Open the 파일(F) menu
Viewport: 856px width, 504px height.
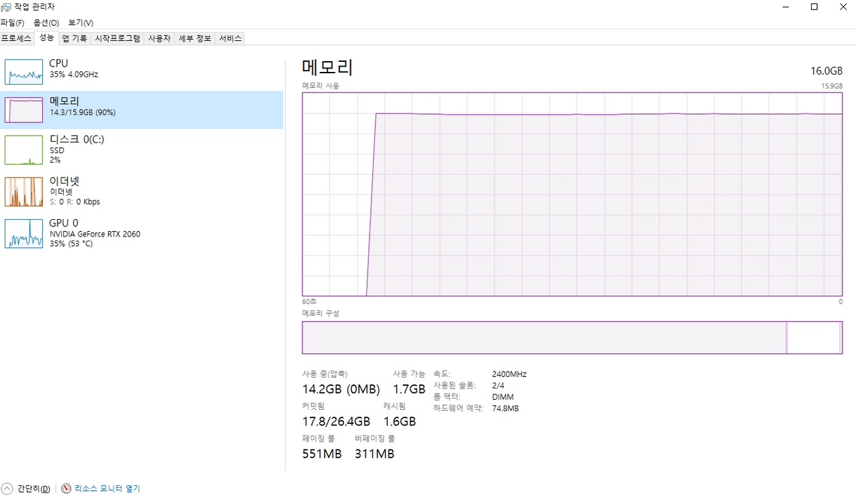(x=12, y=23)
